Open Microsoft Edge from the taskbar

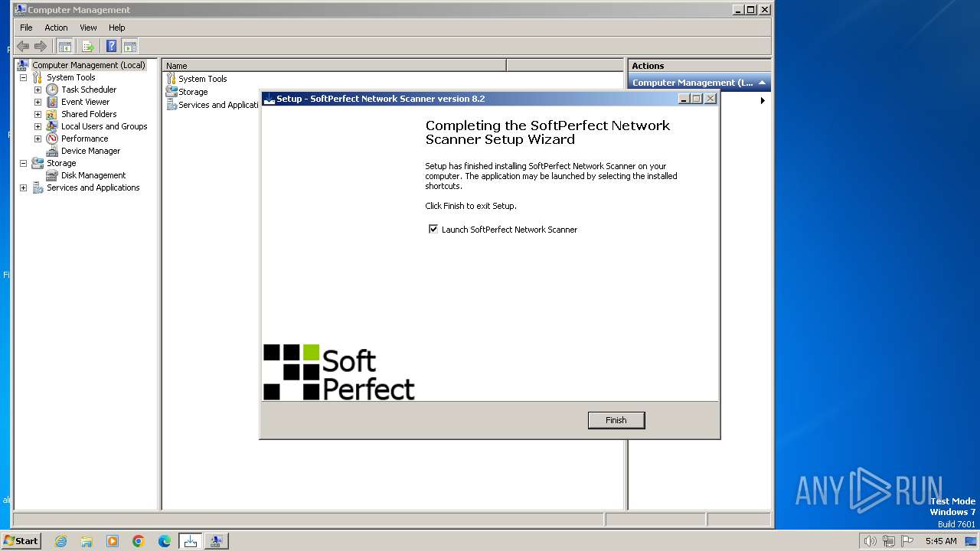[x=165, y=541]
